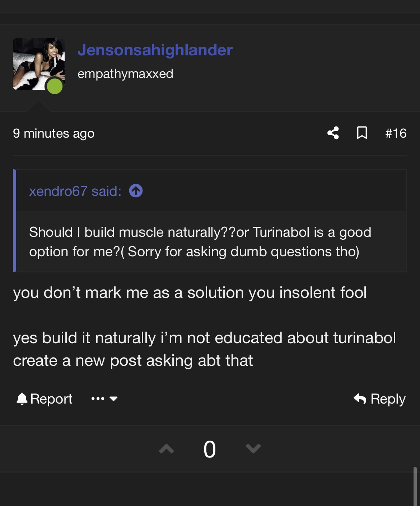Click the bell icon beside Report
Screen dimensions: 420x506
22,399
